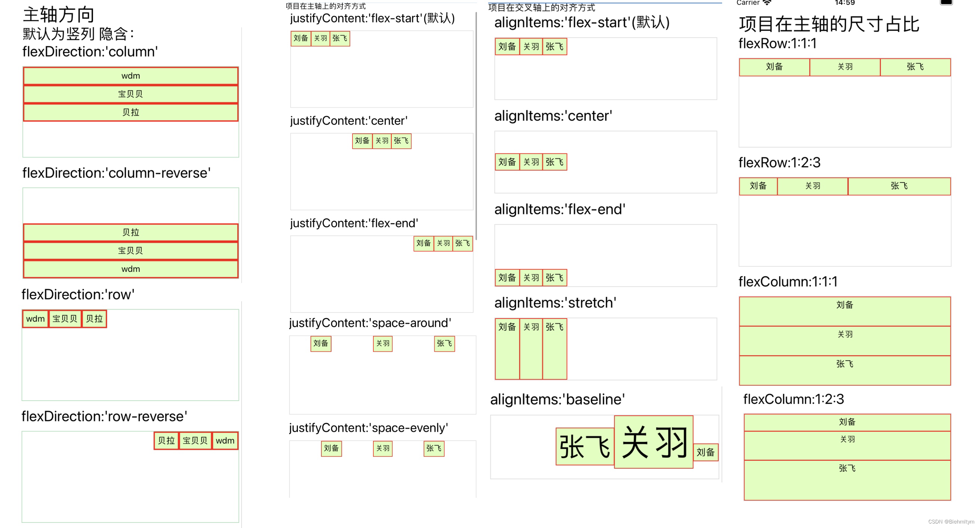Click the scroll indicator beside the justifyContent panels
This screenshot has width=980, height=528.
tap(476, 126)
